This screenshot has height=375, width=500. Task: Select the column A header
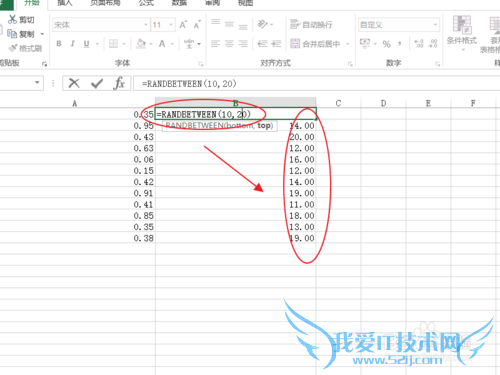click(x=75, y=103)
